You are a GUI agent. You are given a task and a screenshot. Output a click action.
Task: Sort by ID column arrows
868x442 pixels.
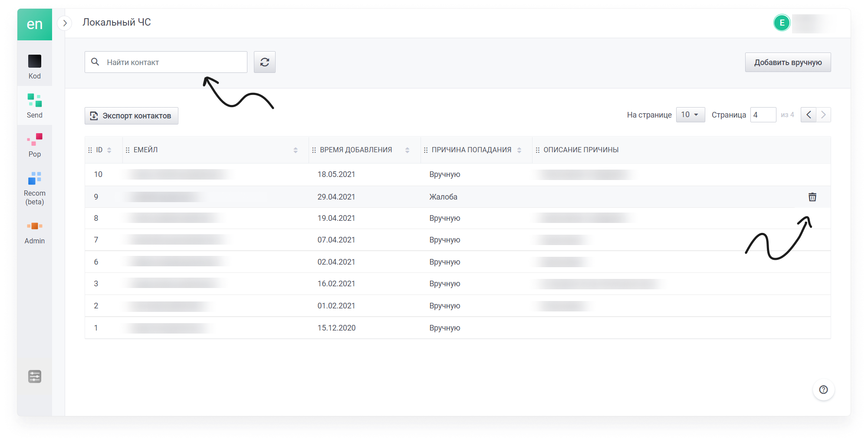[109, 150]
